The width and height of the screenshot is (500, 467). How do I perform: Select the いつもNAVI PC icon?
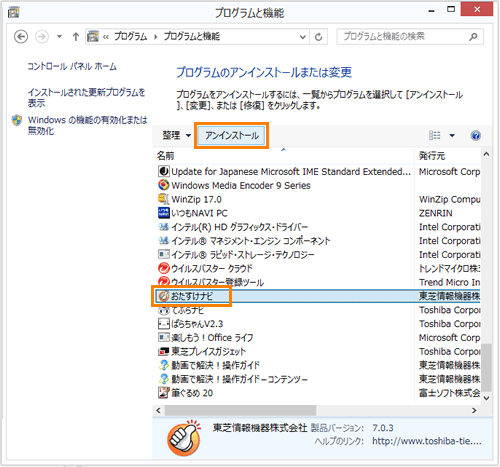tap(163, 213)
